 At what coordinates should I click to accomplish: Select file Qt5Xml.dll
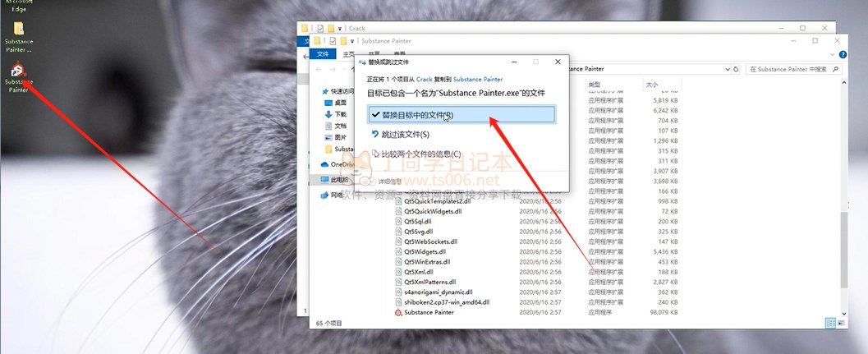click(x=419, y=272)
